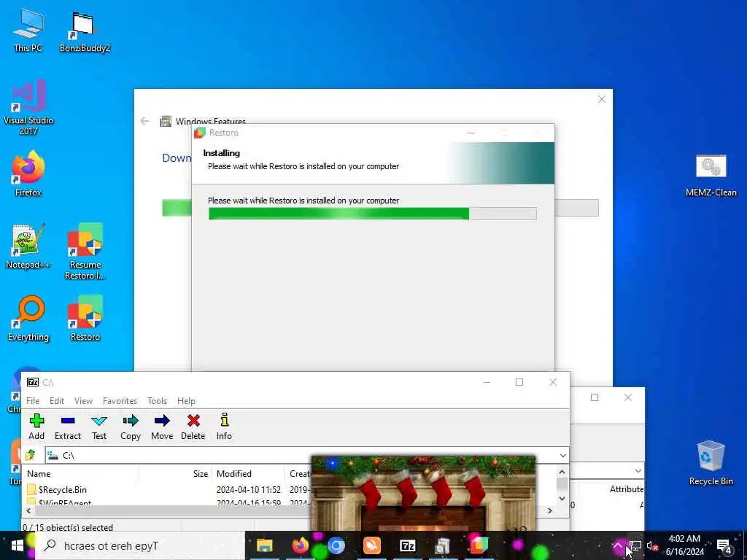
Task: Open the Favorites menu in 7-Zip
Action: (120, 401)
